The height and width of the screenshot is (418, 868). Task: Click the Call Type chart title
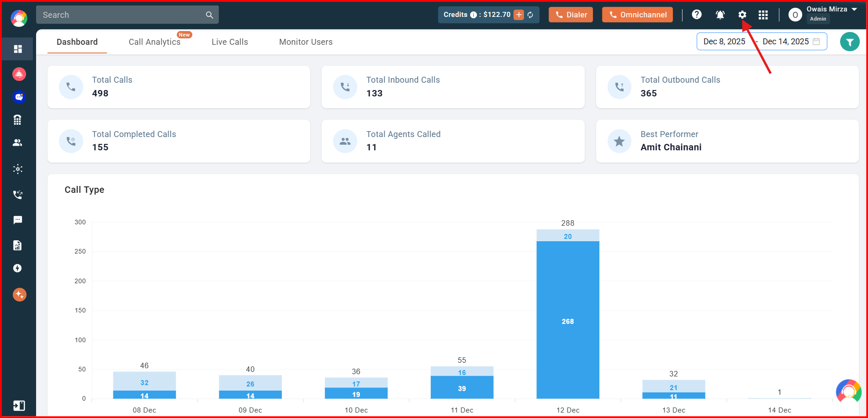click(85, 190)
